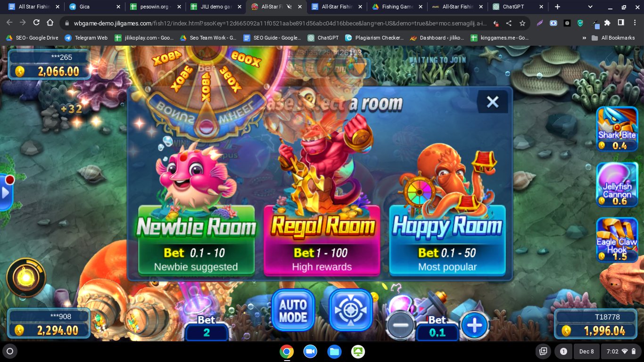This screenshot has height=362, width=644.
Task: Open Plagiarism Checker bookmark
Action: click(375, 38)
